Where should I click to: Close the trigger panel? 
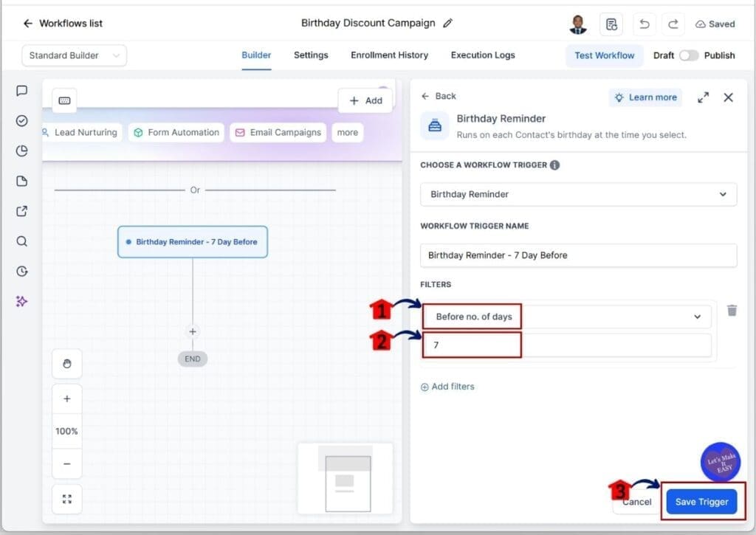729,97
